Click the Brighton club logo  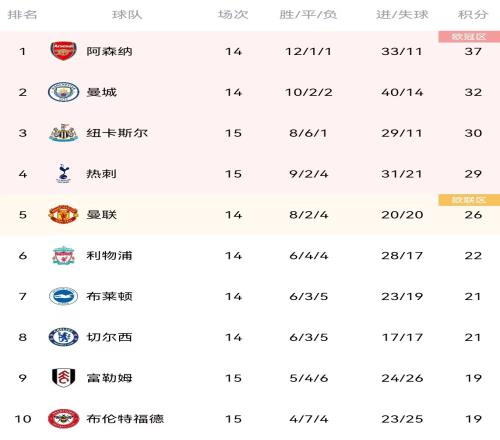[63, 296]
